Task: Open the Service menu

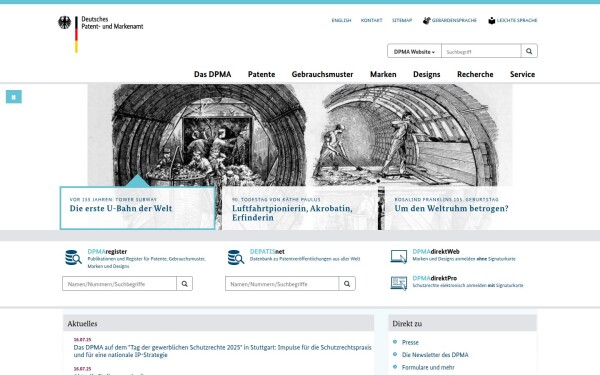Action: tap(522, 74)
